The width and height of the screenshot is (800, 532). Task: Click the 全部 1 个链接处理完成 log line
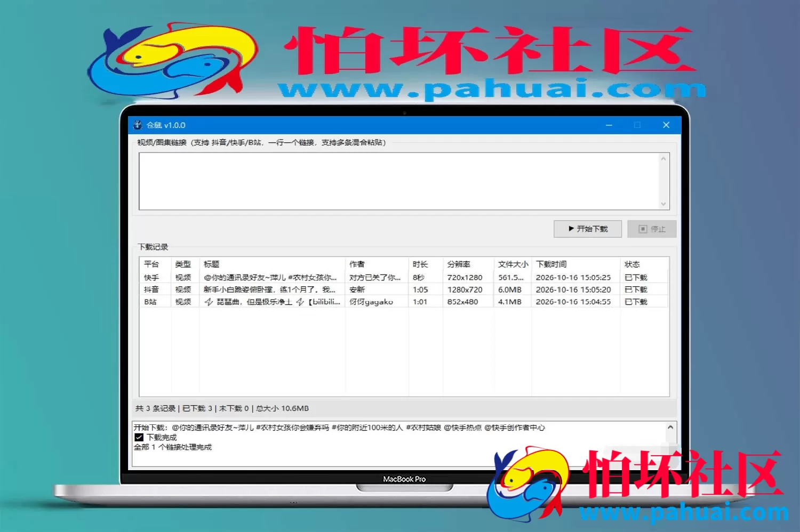point(173,447)
